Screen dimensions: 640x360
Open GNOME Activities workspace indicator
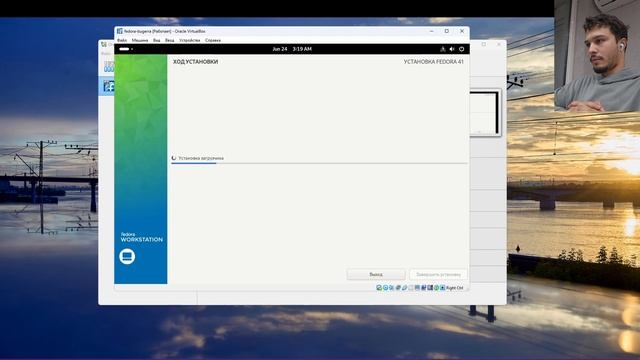(x=126, y=49)
